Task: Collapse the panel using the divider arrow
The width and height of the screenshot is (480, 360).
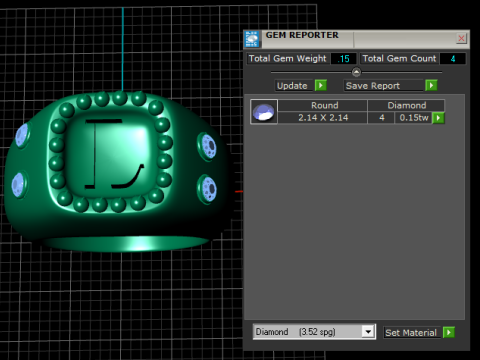Action: (356, 72)
